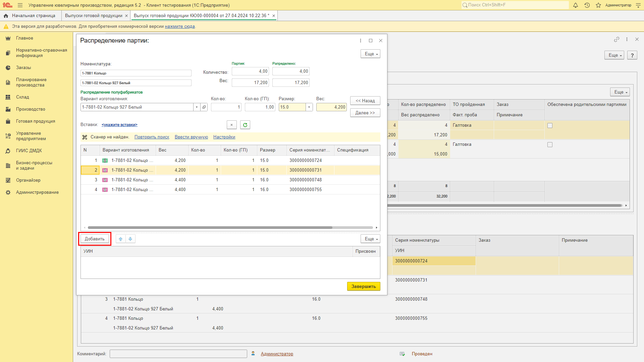
Task: Open Администратор user menu dropdown
Action: coord(619,5)
